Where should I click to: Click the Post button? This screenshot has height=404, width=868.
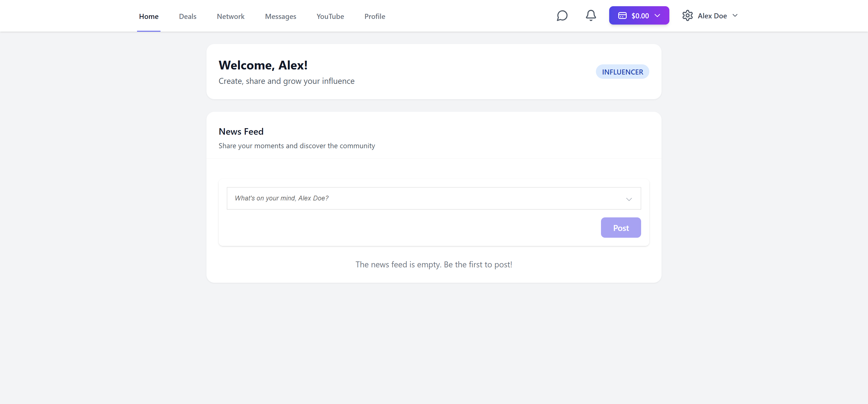[621, 228]
